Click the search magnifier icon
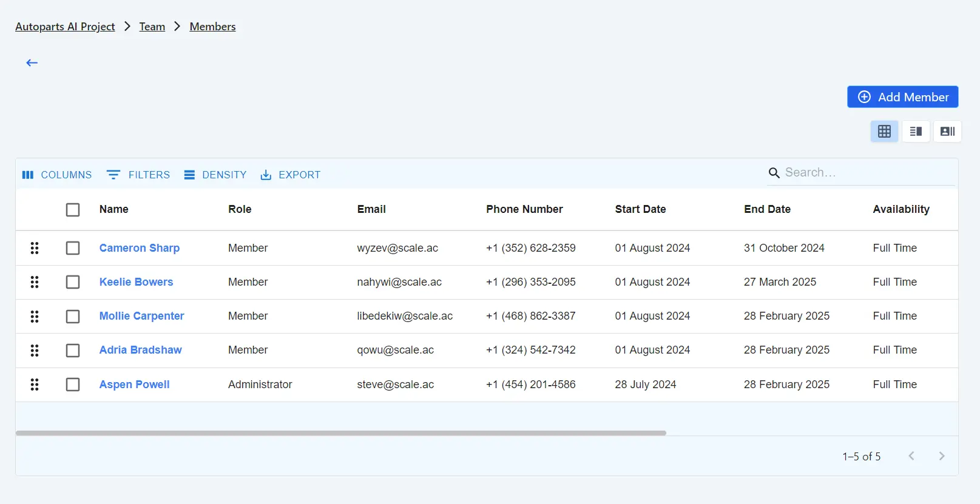The width and height of the screenshot is (980, 504). [x=774, y=173]
